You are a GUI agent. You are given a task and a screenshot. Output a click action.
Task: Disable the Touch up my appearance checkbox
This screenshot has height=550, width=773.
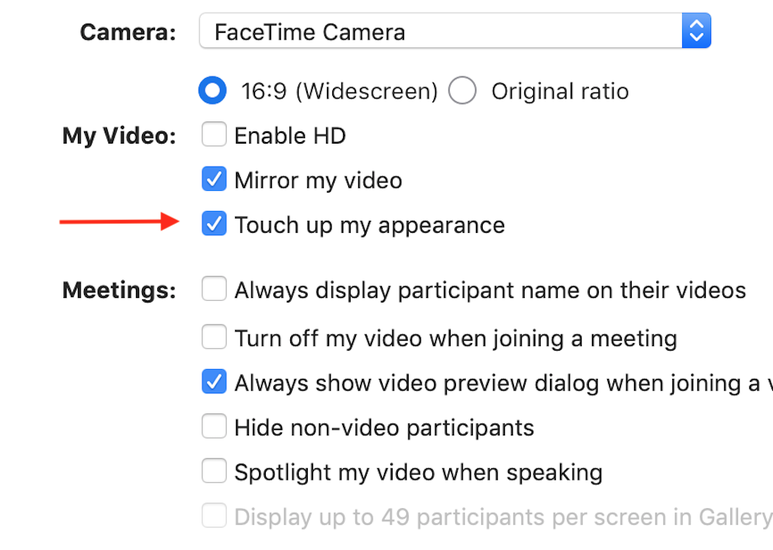(214, 224)
